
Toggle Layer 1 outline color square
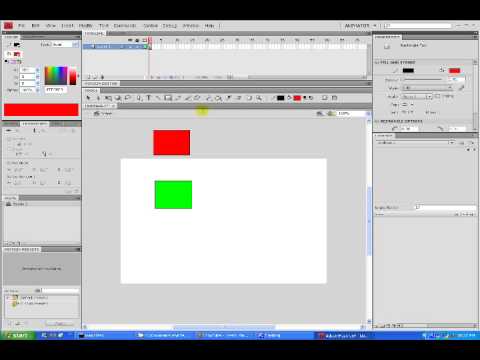145,47
